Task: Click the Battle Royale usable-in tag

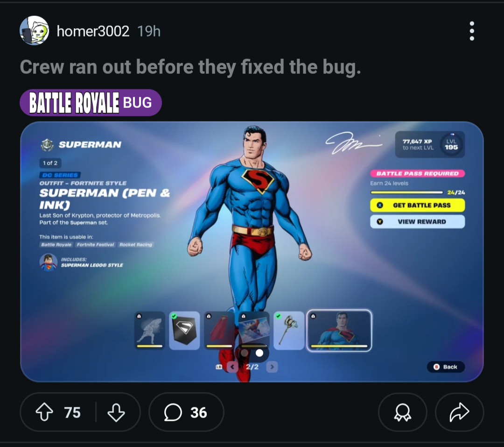Action: pyautogui.click(x=56, y=245)
